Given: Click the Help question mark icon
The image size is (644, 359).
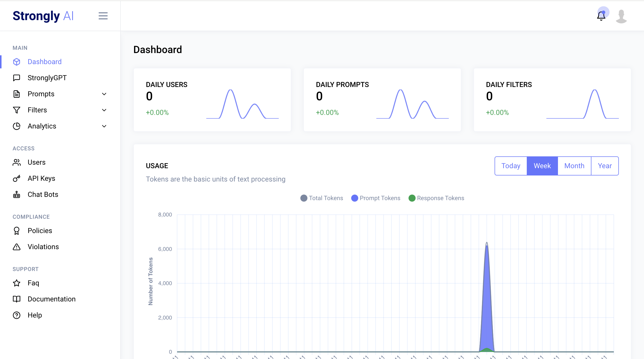Looking at the screenshot, I should tap(17, 315).
